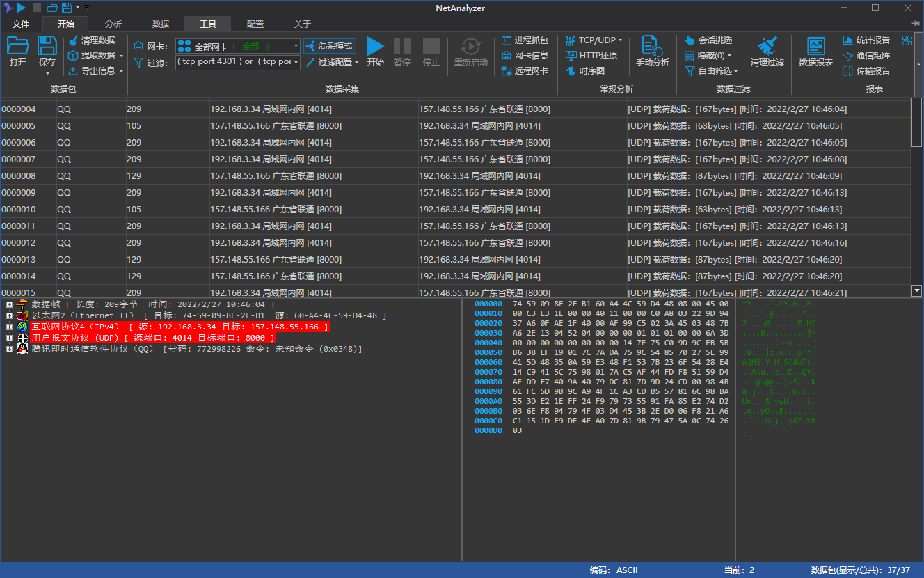The image size is (924, 578).
Task: Select packet row 0000008
Action: point(455,176)
